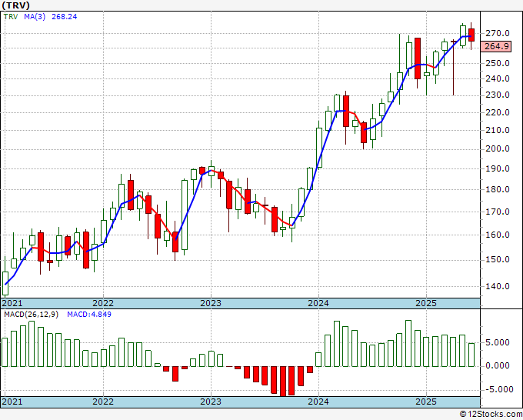The width and height of the screenshot is (523, 420).
Task: Click the deepest red MACD histogram bar
Action: tap(283, 382)
